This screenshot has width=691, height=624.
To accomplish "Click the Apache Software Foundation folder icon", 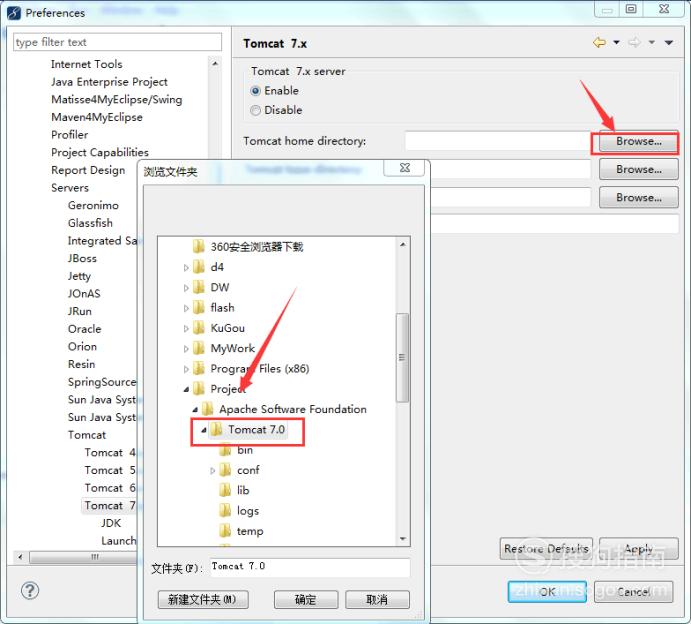I will click(208, 409).
